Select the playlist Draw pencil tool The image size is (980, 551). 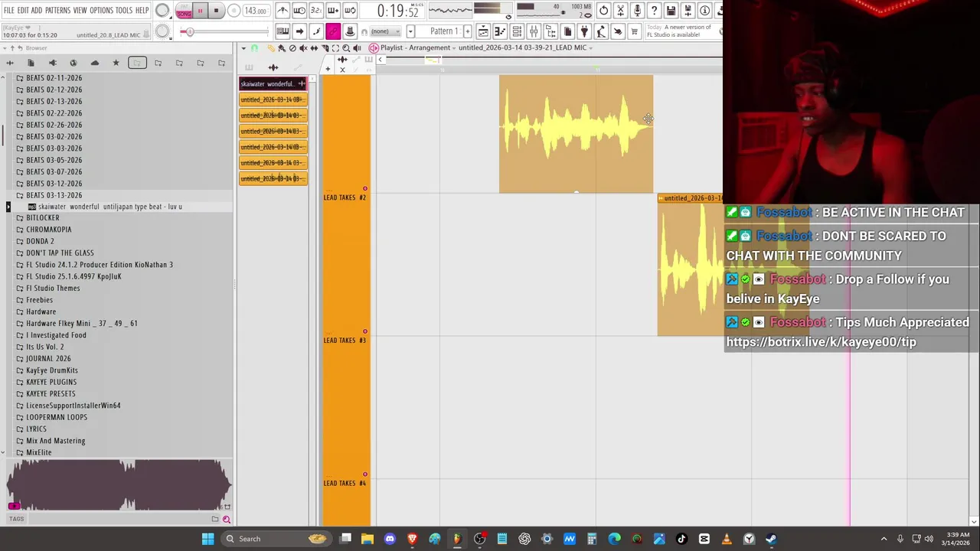click(x=271, y=48)
